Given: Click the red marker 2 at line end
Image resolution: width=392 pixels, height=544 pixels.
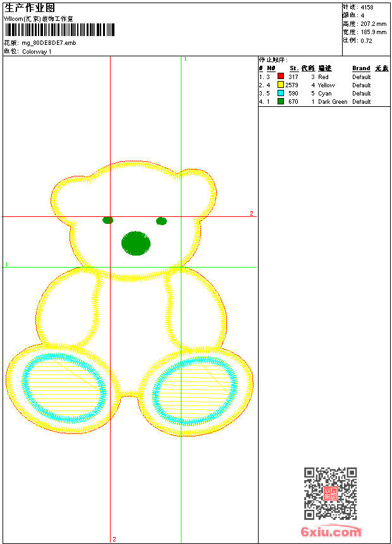Looking at the screenshot, I should (252, 213).
